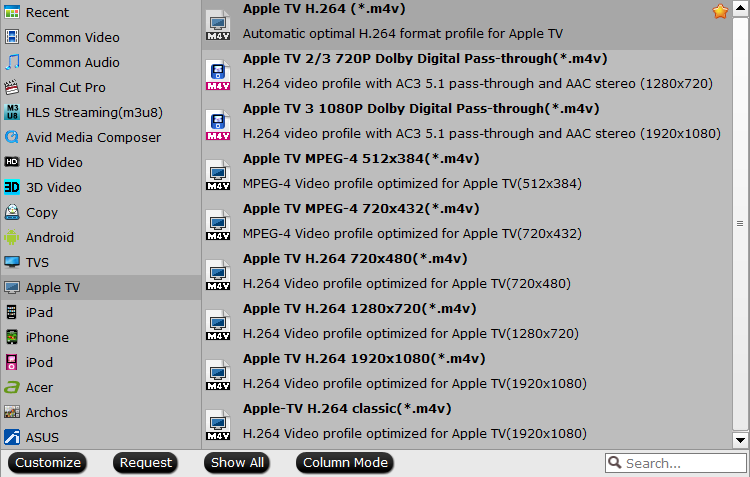Click the Android robot icon
750x477 pixels.
(12, 237)
